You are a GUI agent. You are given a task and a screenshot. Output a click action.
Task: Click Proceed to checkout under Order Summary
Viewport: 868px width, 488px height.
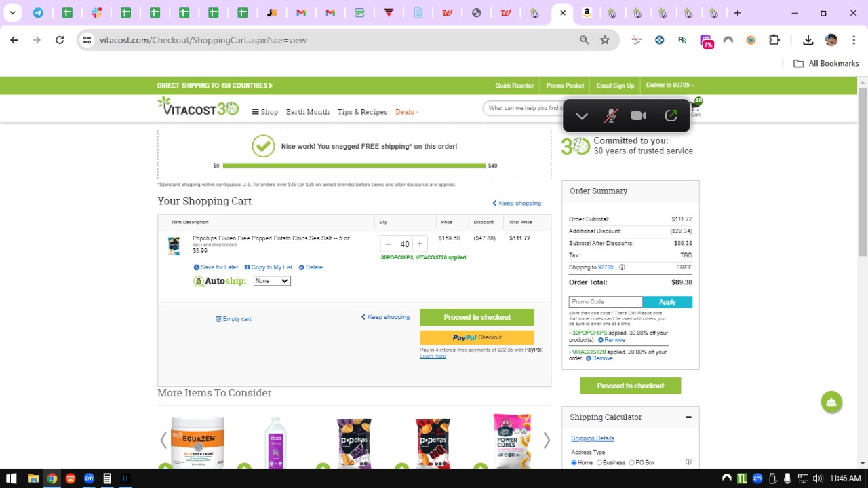tap(631, 386)
